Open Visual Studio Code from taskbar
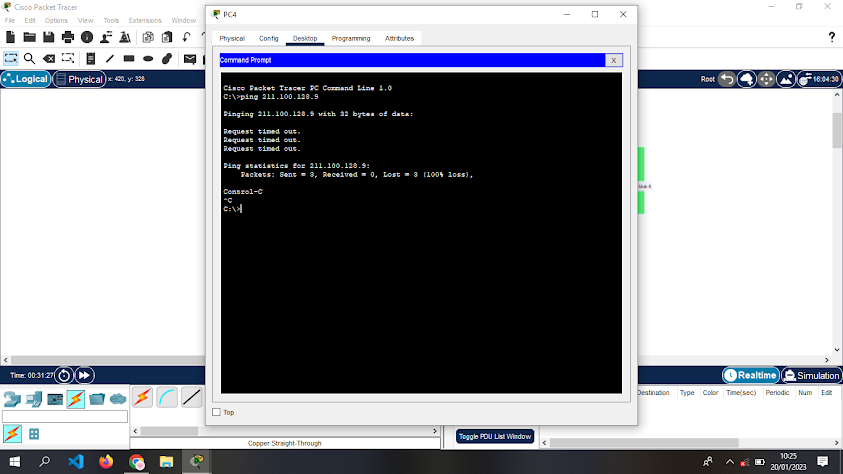This screenshot has width=843, height=474. point(76,462)
